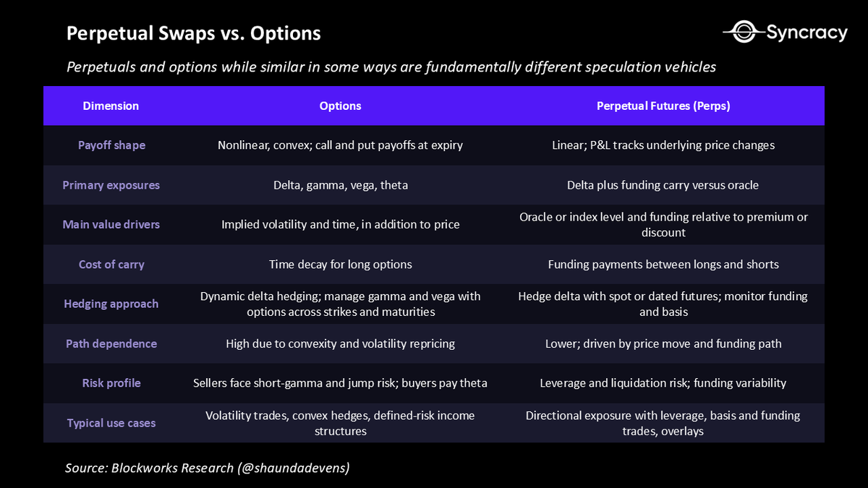Click the Delta, gamma, vega, theta cell
Viewport: 868px width, 488px height.
pos(340,185)
